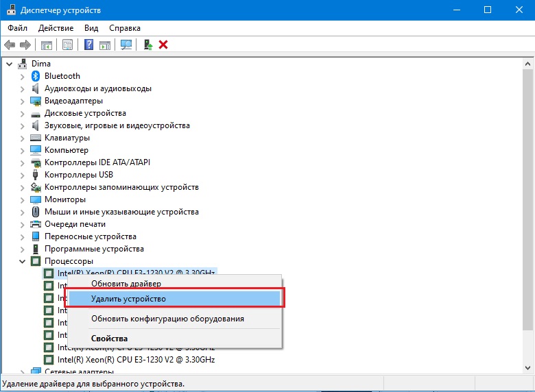Select the Bluetooth category icon
The height and width of the screenshot is (392, 535).
tap(36, 76)
